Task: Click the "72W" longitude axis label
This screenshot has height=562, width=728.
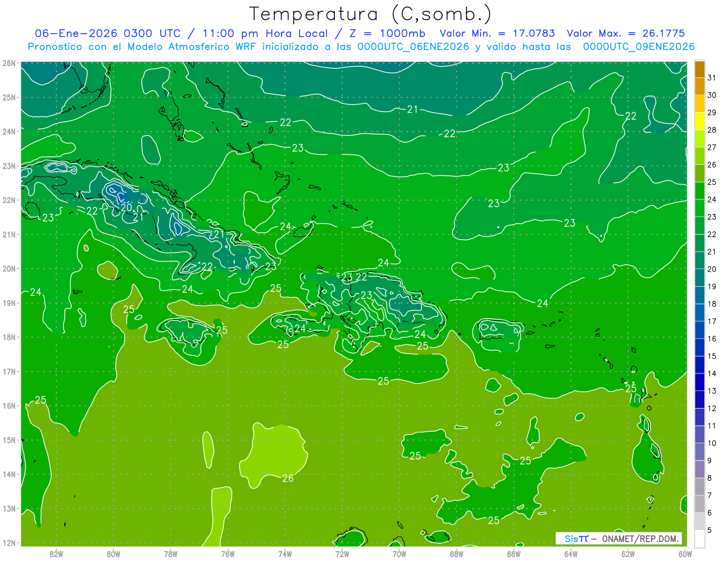Action: click(342, 553)
